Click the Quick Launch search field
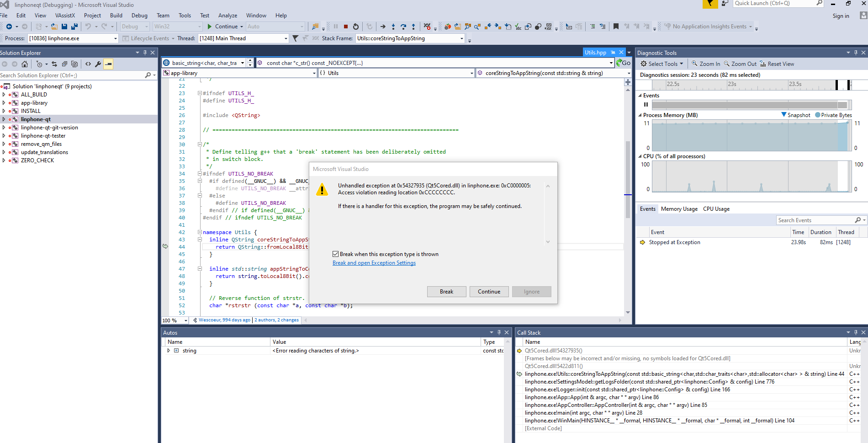Screen dimensions: 868x443 point(778,4)
